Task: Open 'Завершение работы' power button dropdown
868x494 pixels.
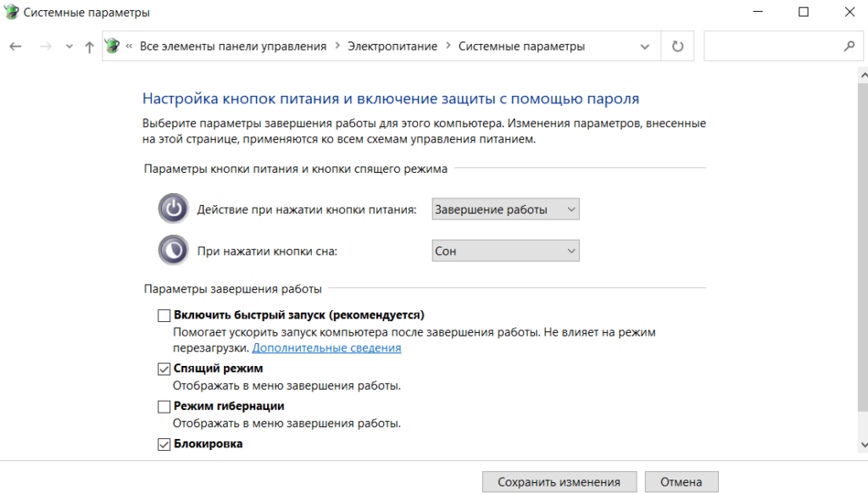Action: pos(505,209)
